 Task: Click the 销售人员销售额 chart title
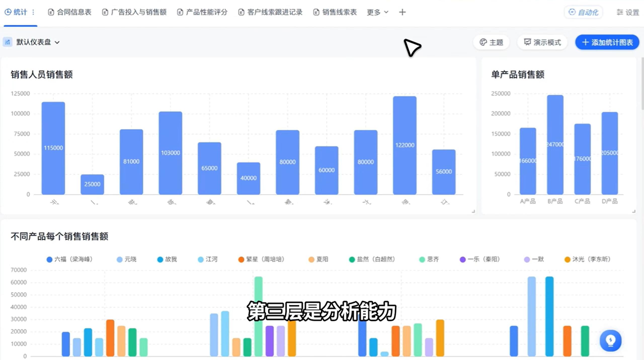(x=42, y=75)
